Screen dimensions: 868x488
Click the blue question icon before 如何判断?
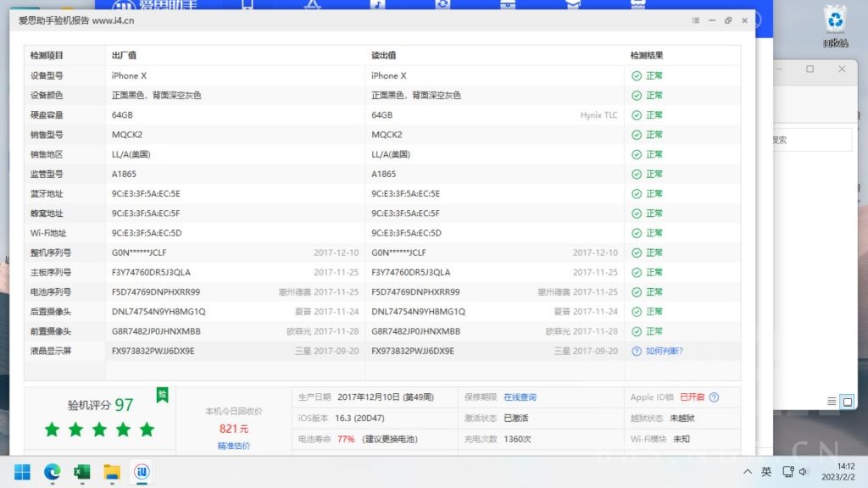coord(637,351)
